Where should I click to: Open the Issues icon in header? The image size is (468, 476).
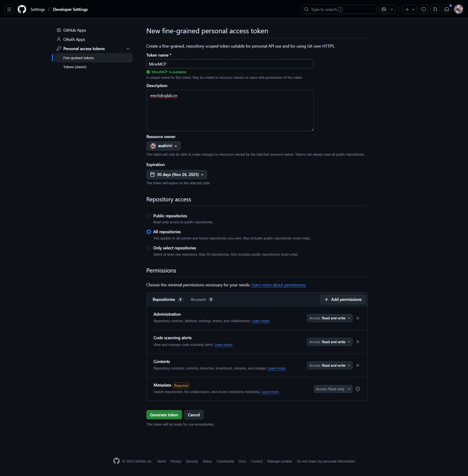pos(423,9)
